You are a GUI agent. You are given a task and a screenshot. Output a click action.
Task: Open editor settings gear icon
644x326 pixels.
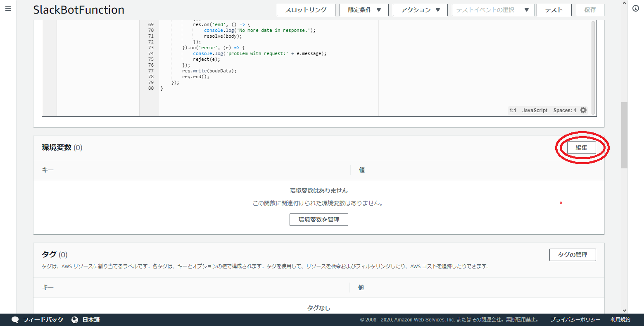click(x=583, y=110)
